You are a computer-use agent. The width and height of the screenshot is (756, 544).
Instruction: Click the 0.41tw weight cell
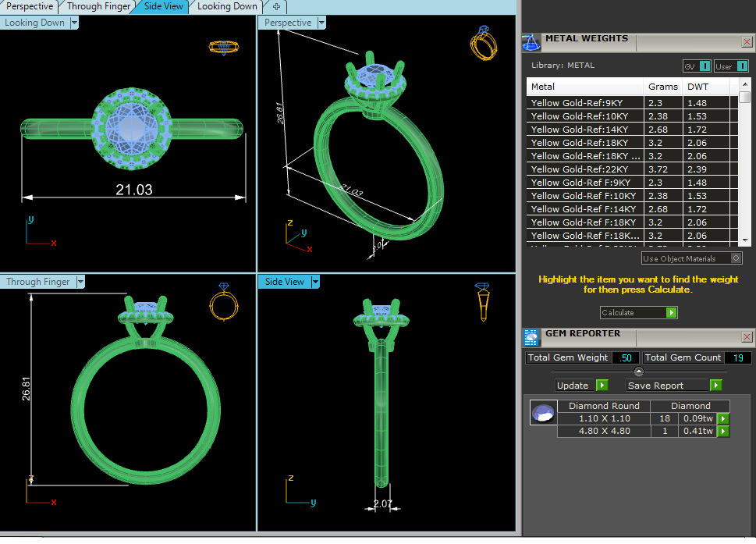click(x=697, y=431)
